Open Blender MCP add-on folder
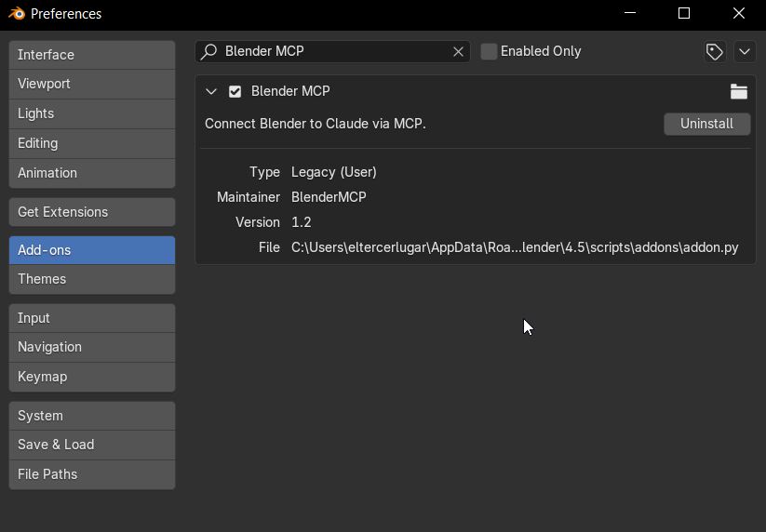 (x=739, y=91)
